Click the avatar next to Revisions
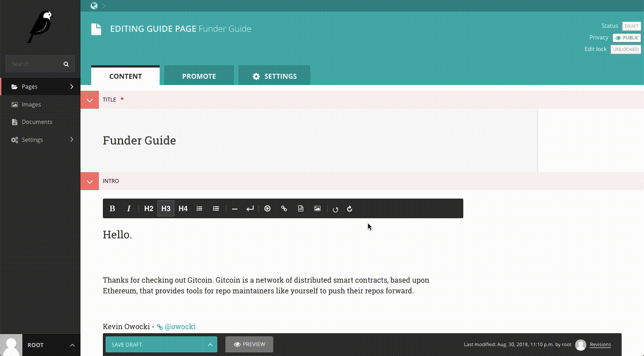644x356 pixels. point(580,344)
